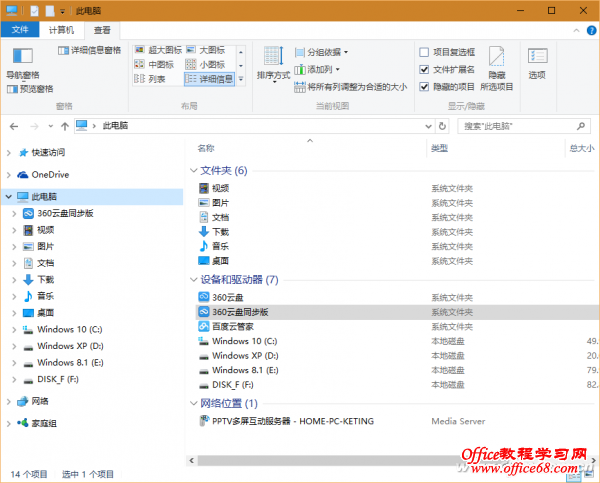
Task: Expand Windows 10 (C:) tree node
Action: (15, 330)
